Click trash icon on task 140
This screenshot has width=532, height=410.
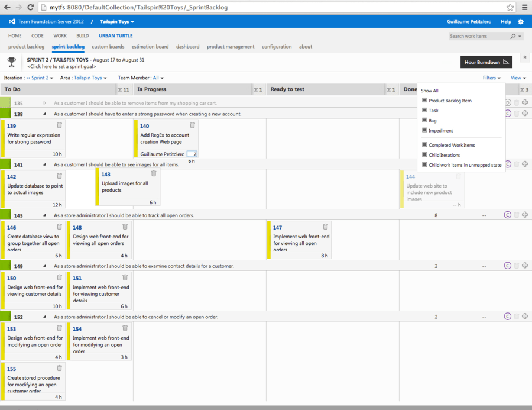[x=192, y=125]
